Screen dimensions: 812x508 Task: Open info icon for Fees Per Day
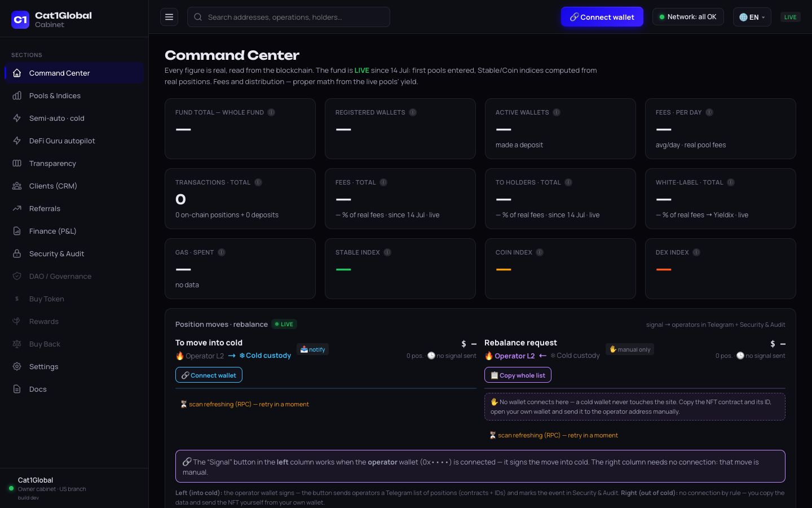pyautogui.click(x=709, y=112)
